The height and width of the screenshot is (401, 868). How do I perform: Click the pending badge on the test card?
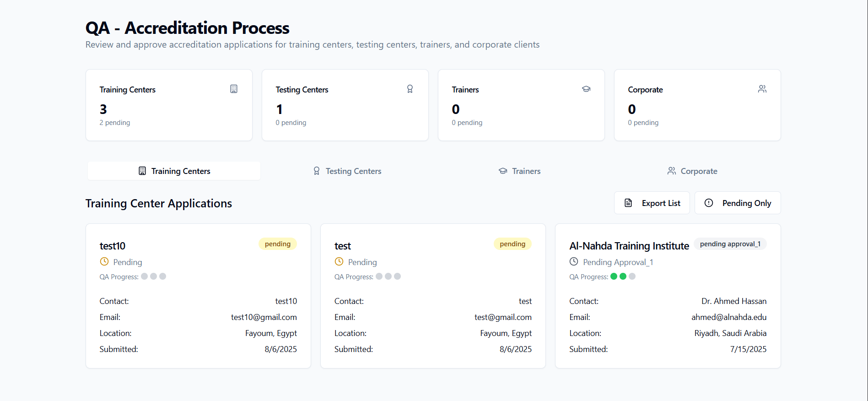coord(512,244)
